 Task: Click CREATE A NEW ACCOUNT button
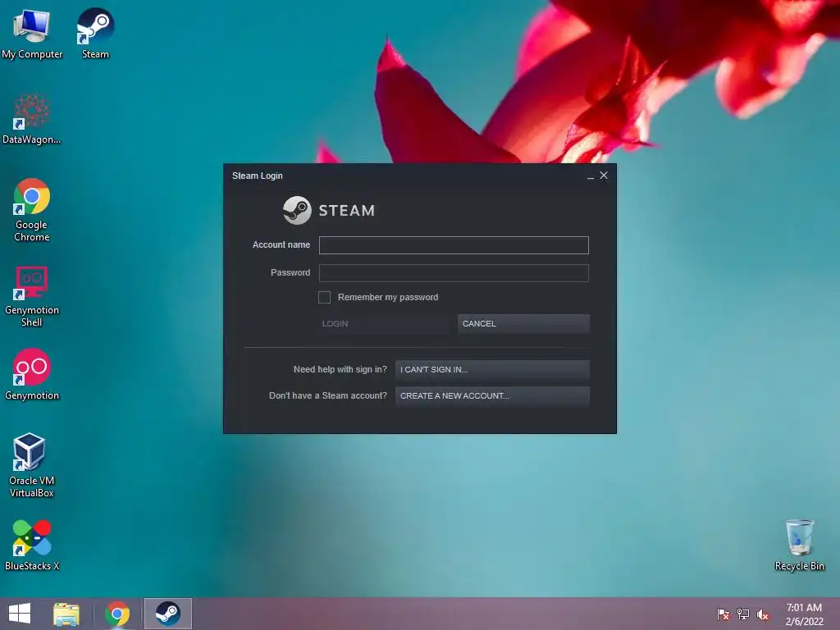coord(492,396)
